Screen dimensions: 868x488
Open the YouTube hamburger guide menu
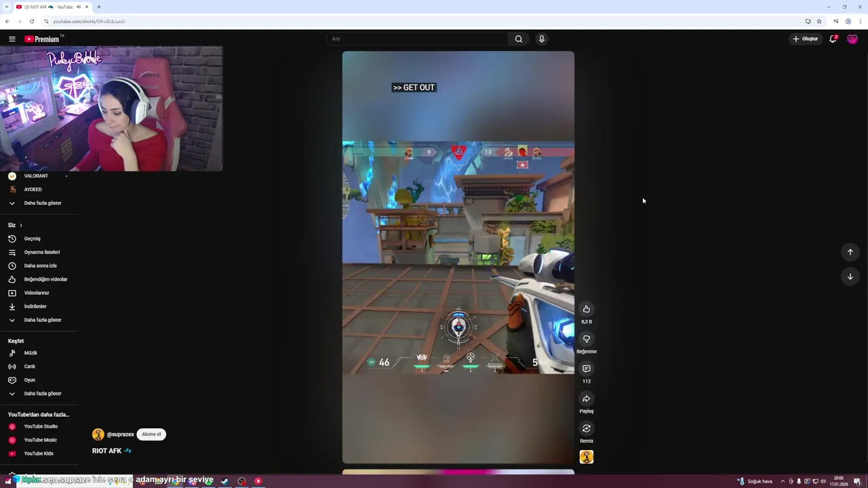[12, 39]
